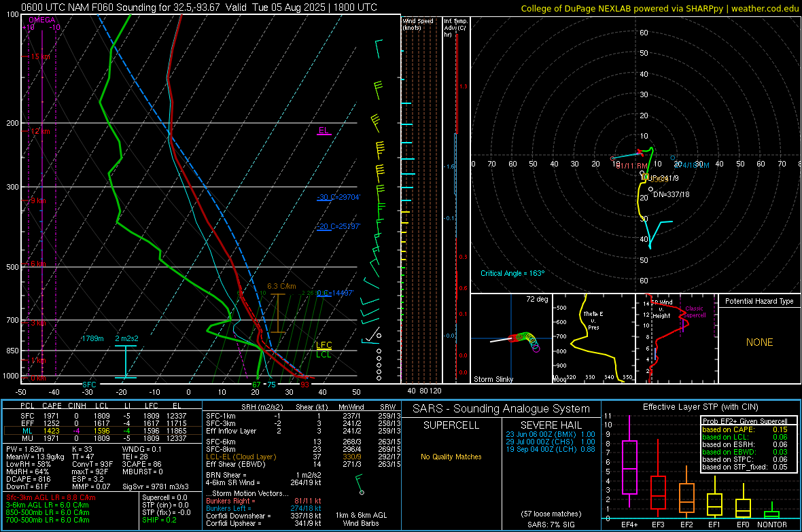This screenshot has width=802, height=532.
Task: Click the No Quality Matches supercell text
Action: [451, 457]
